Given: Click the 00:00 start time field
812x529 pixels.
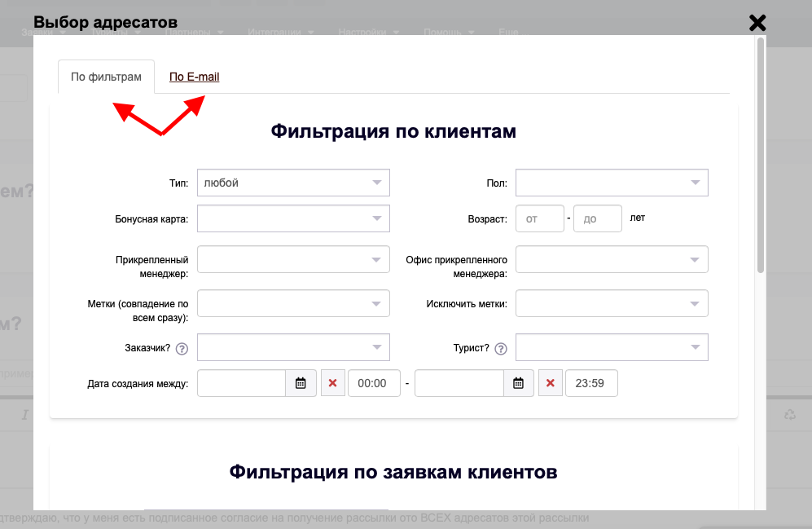Looking at the screenshot, I should pyautogui.click(x=374, y=383).
